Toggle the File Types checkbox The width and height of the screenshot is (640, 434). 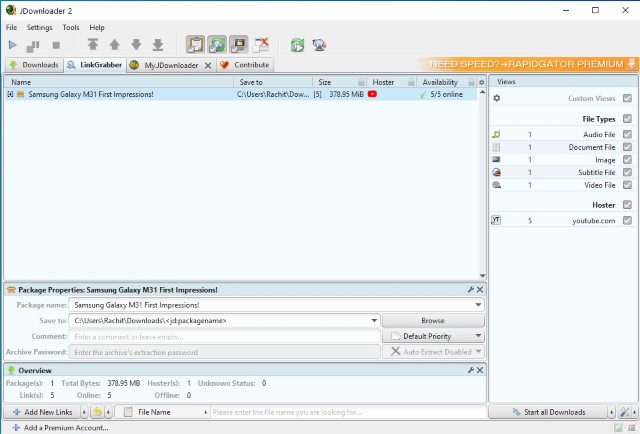pyautogui.click(x=627, y=118)
